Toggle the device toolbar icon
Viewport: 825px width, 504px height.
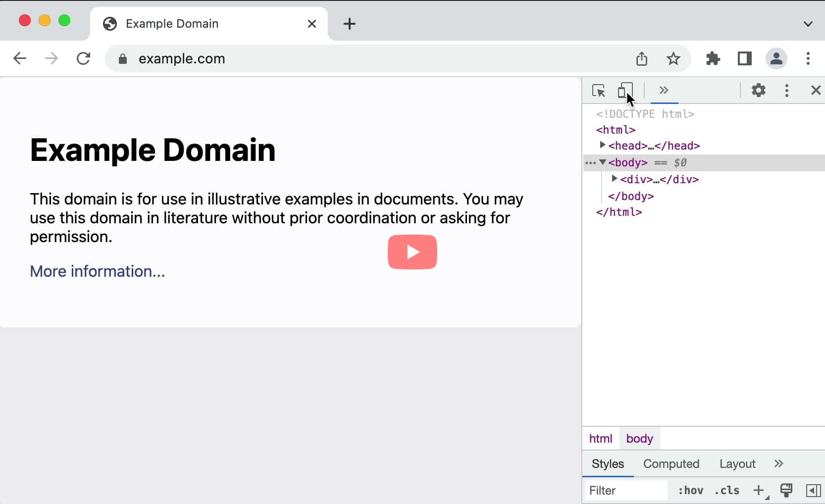point(625,91)
